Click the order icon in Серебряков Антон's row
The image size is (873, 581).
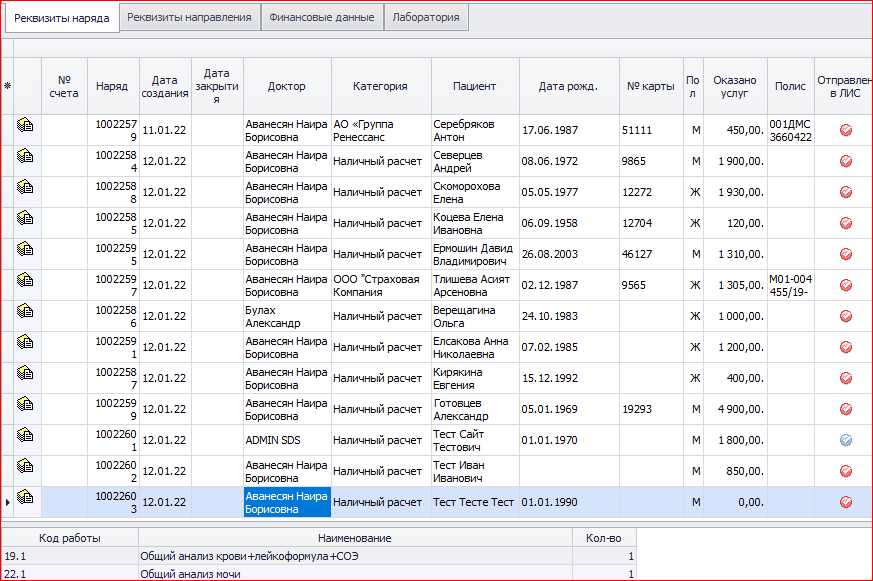pos(25,130)
